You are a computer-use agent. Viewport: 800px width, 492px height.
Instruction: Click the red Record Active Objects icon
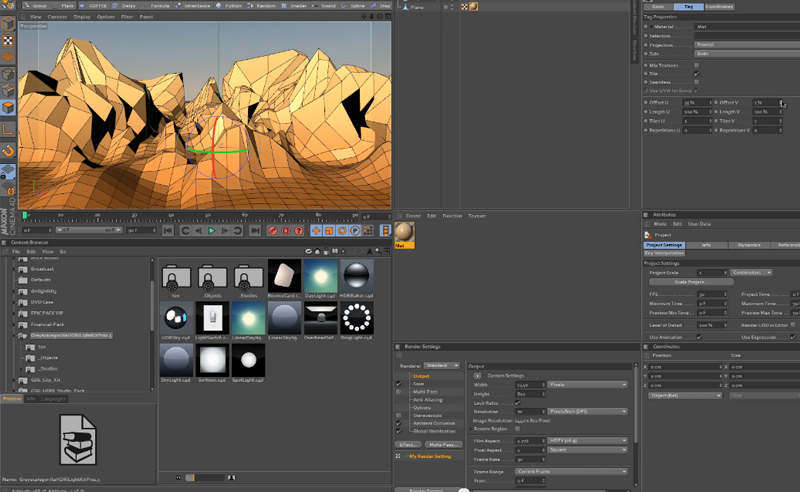click(273, 231)
